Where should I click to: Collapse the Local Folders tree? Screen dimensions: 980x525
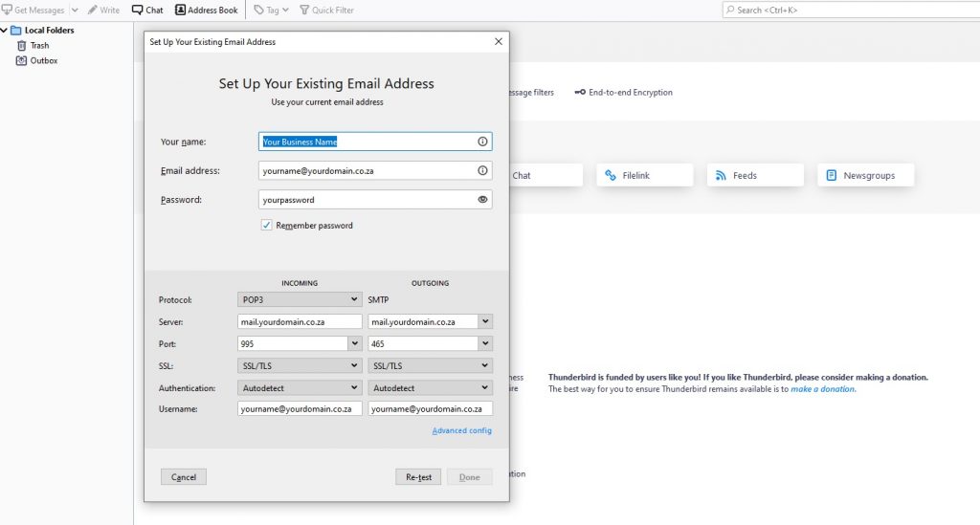pos(5,30)
